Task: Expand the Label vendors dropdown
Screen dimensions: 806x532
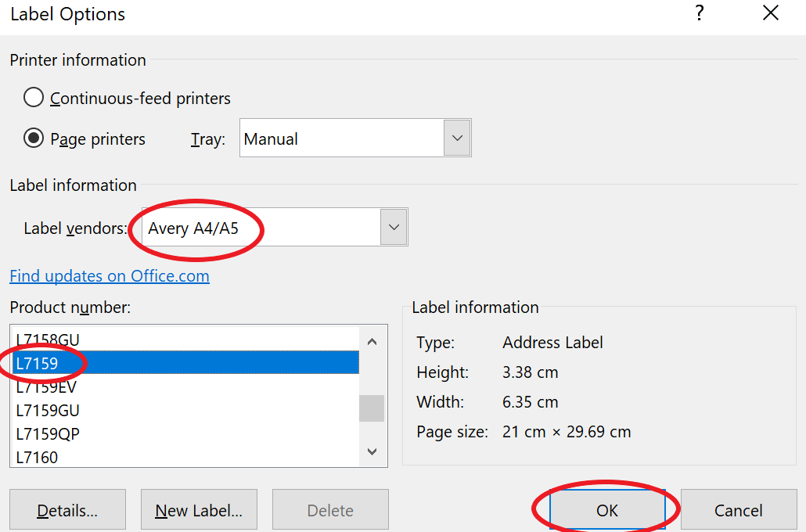Action: tap(394, 228)
